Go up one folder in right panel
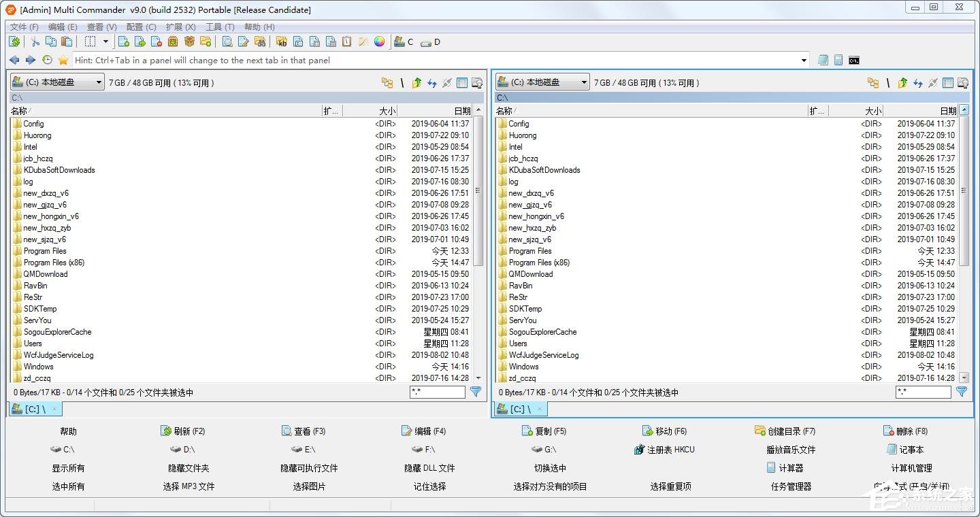 902,83
